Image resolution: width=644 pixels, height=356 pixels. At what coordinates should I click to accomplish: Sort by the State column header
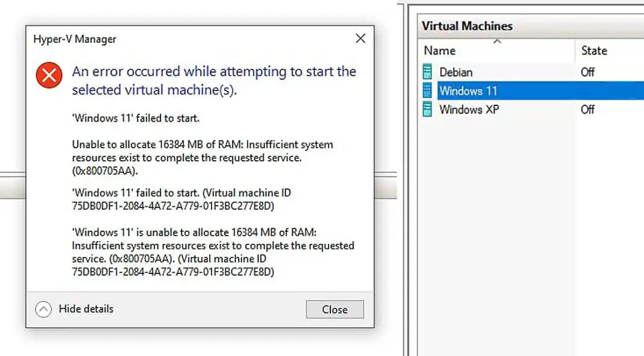(x=610, y=51)
